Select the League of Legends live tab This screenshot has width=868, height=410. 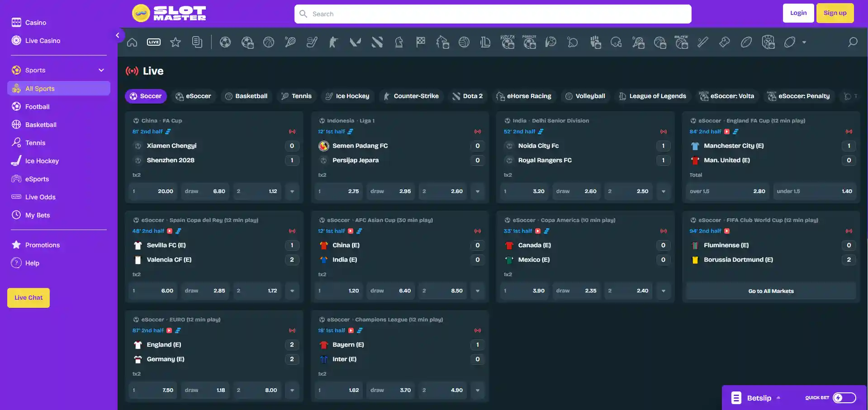click(x=652, y=96)
